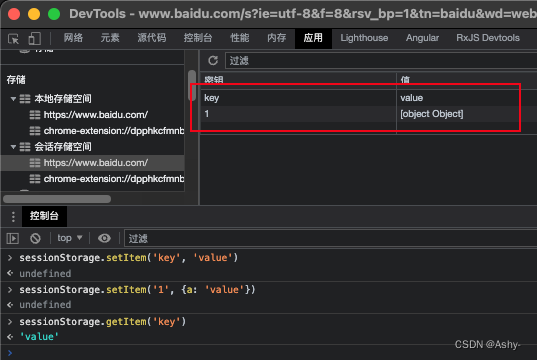Open the top context dropdown
The height and width of the screenshot is (360, 537).
pos(70,238)
